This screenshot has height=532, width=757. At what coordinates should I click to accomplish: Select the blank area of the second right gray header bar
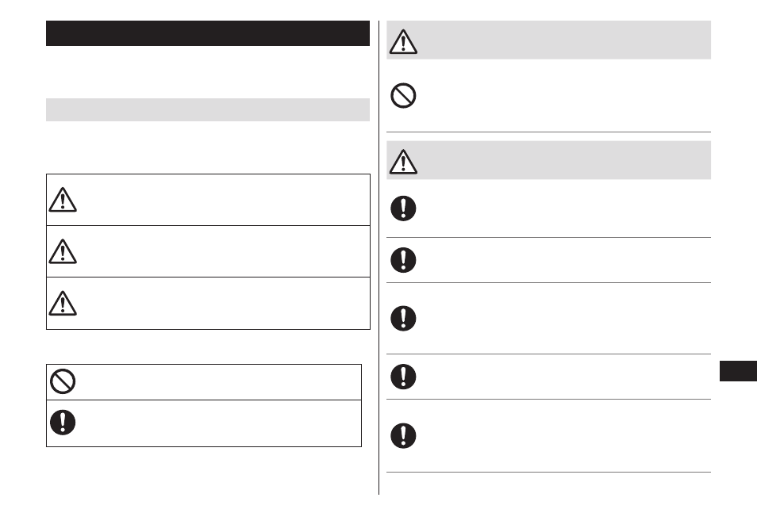click(565, 160)
